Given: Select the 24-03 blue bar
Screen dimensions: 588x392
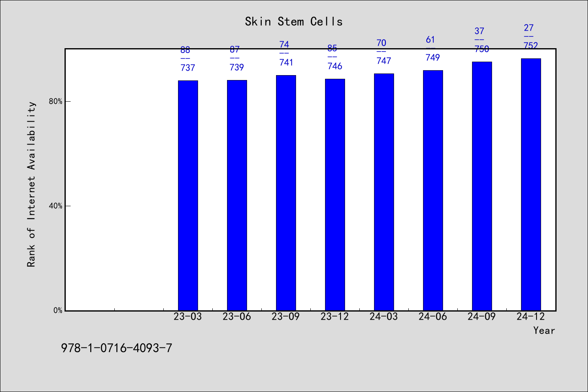Looking at the screenshot, I should [x=384, y=192].
